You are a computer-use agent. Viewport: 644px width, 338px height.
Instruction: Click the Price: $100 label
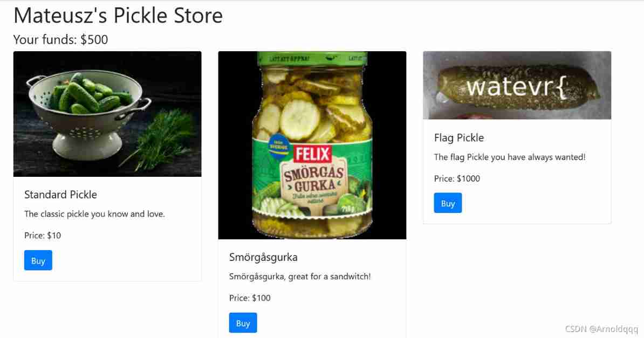click(x=250, y=298)
